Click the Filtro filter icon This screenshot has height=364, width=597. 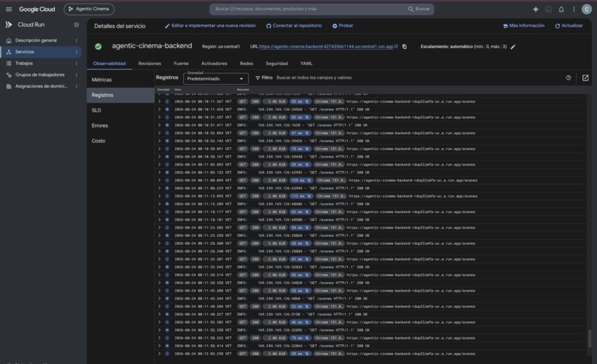(257, 78)
